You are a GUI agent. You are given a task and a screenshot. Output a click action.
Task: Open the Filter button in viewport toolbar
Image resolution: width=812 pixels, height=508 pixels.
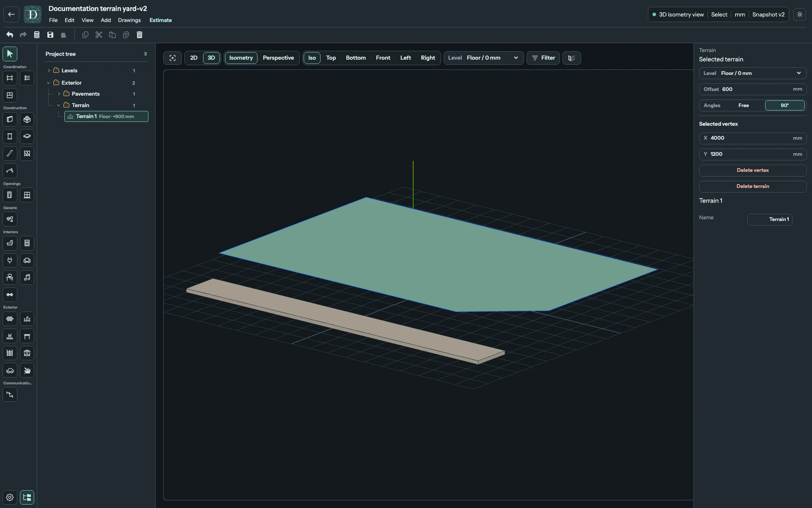(x=543, y=58)
